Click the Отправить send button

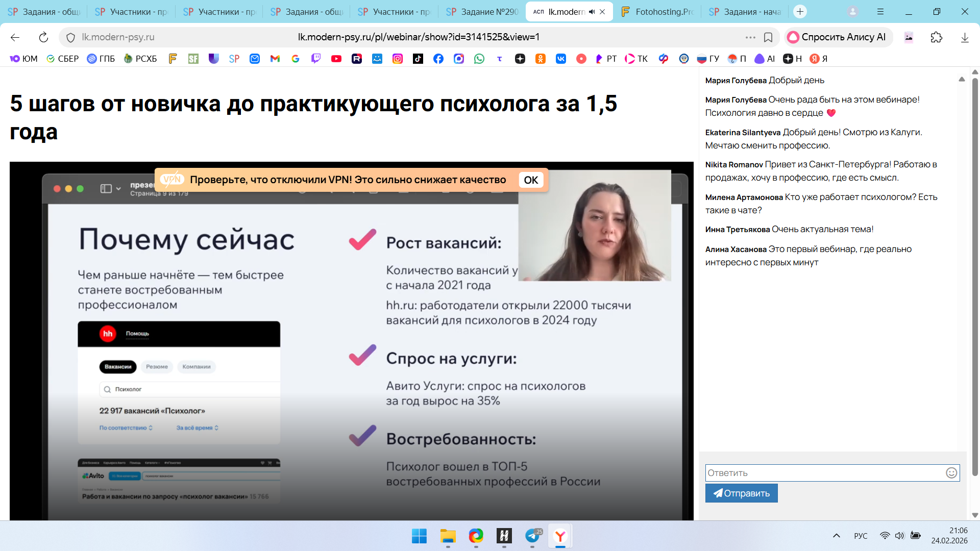coord(741,493)
